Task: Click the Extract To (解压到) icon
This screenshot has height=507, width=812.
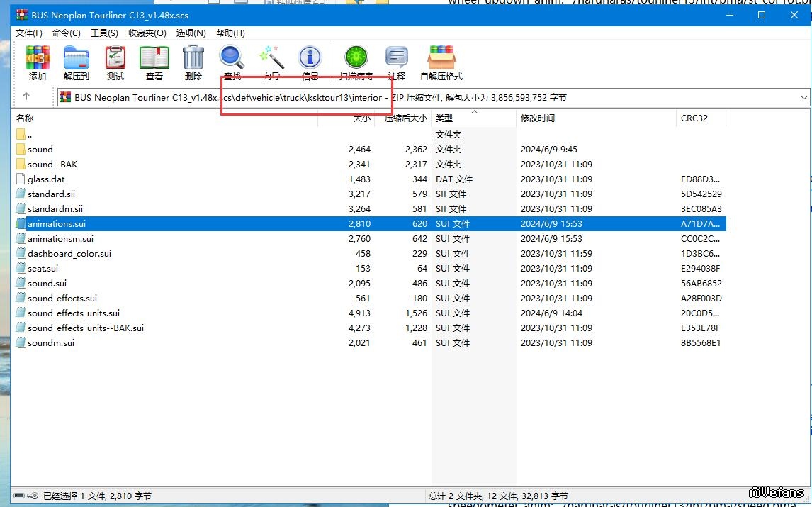Action: 76,62
